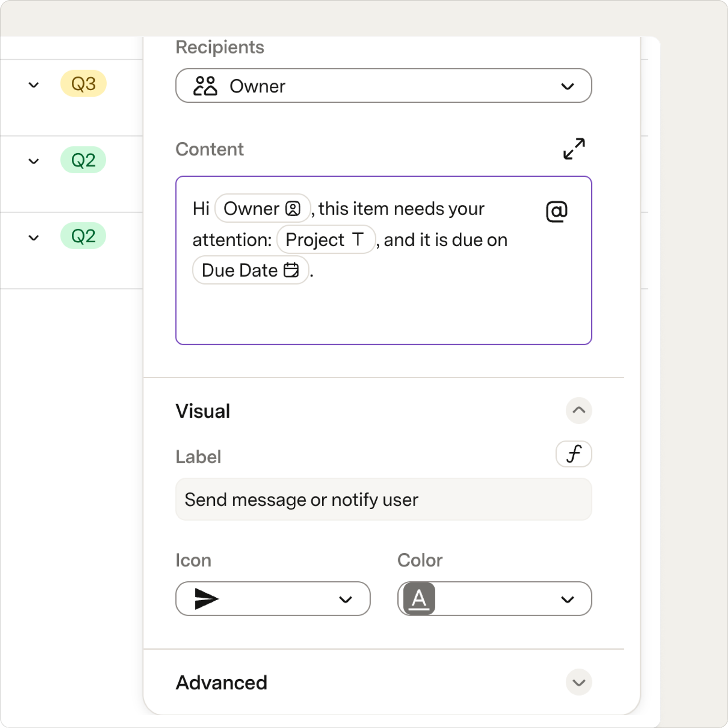Click the @ mention icon in Content
Image resolution: width=728 pixels, height=728 pixels.
(x=557, y=211)
